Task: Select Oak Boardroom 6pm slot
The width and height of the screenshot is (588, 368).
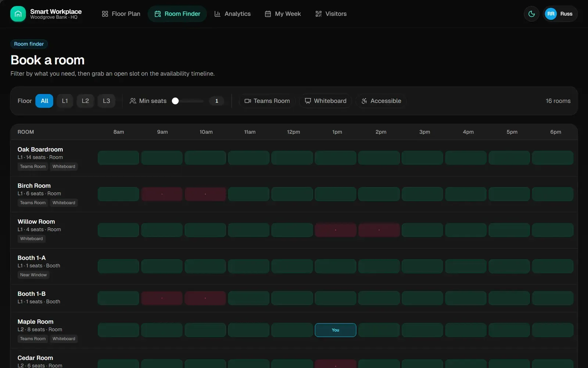Action: (x=553, y=158)
